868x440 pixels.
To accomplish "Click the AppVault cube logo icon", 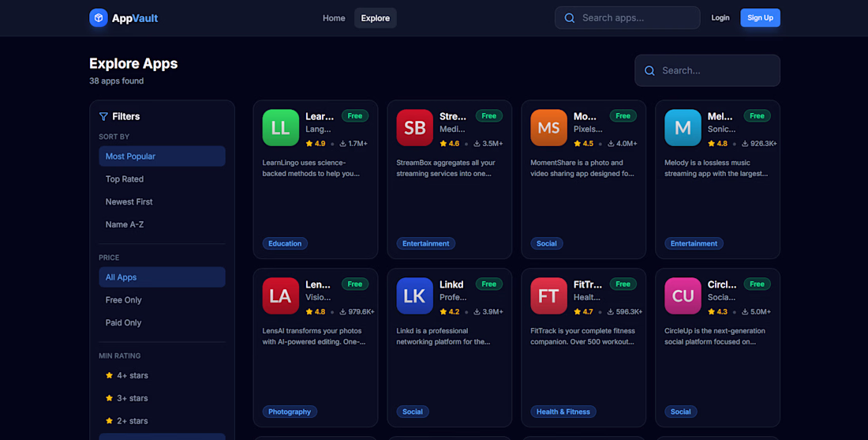I will (99, 17).
